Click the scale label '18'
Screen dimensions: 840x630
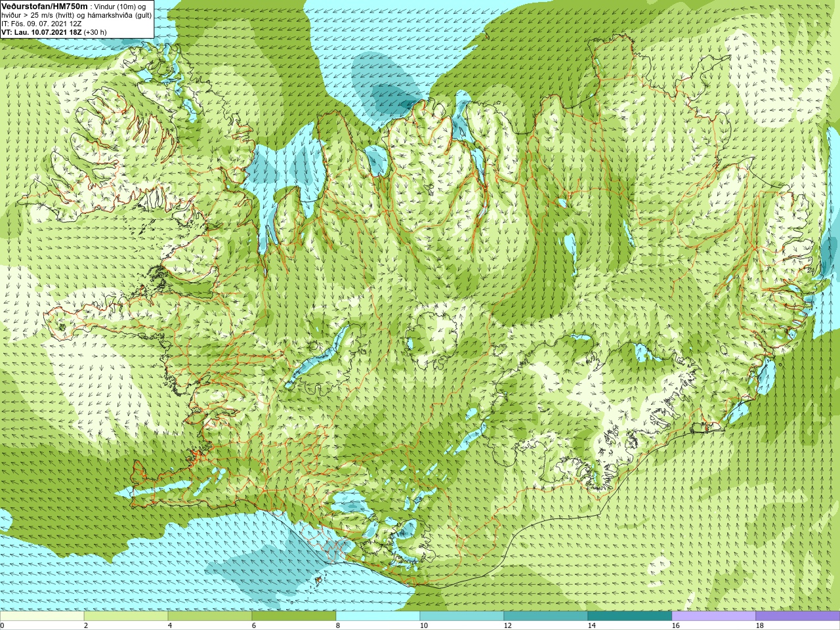click(x=759, y=626)
